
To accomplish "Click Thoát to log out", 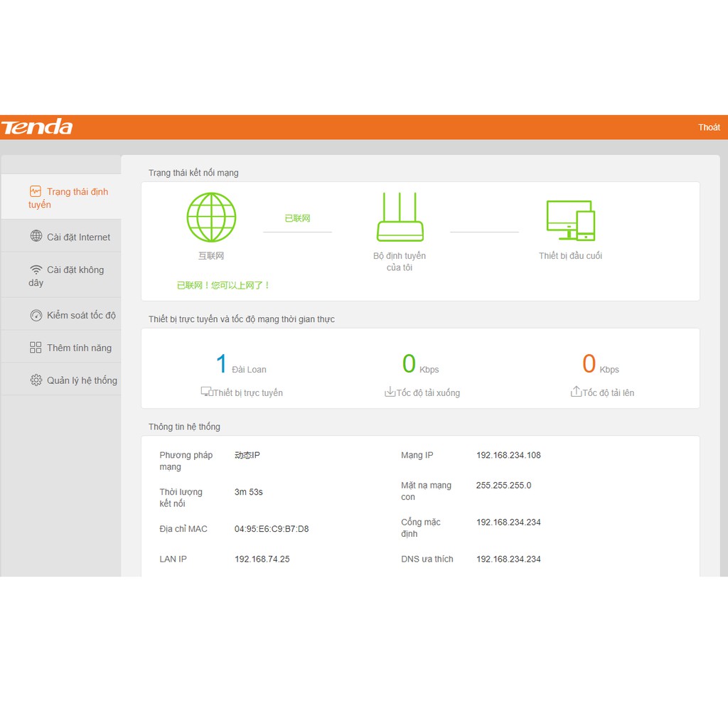I will point(709,127).
